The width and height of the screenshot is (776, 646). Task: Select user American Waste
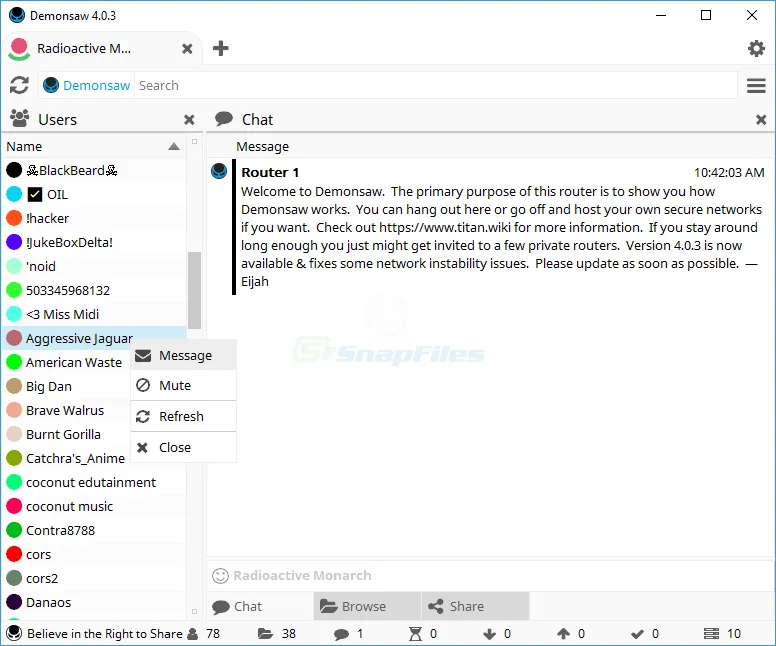click(74, 362)
